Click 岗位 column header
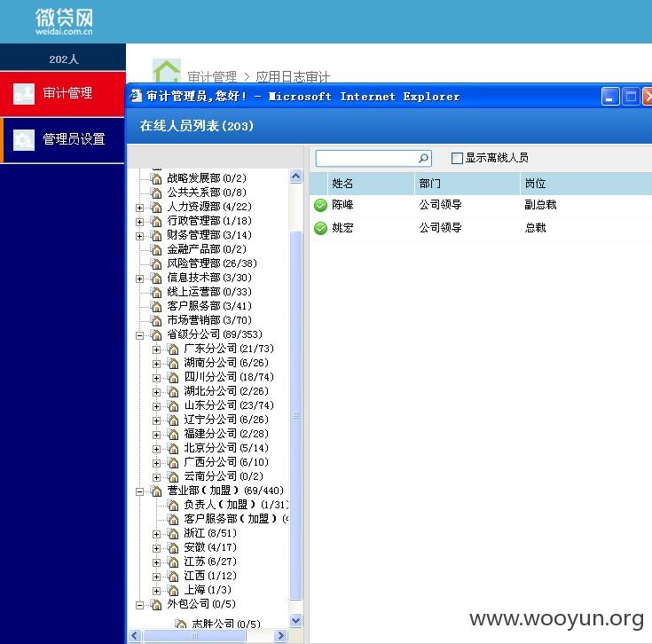652x644 pixels. 585,184
